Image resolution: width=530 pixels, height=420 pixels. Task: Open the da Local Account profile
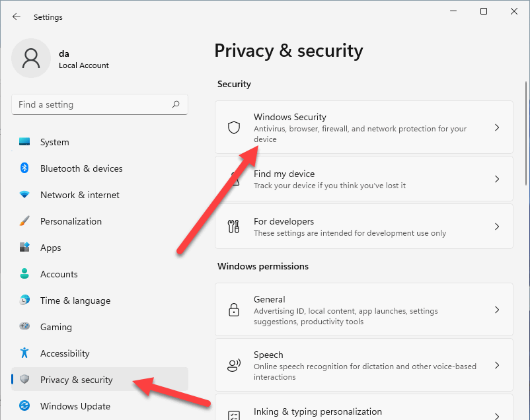(x=61, y=59)
